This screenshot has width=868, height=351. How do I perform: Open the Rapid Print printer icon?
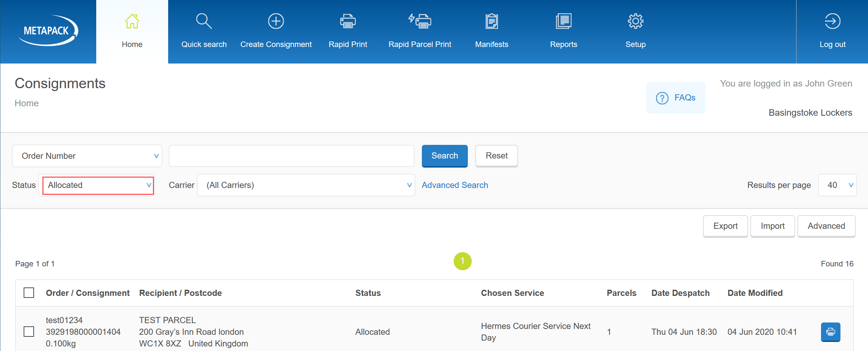pyautogui.click(x=347, y=22)
